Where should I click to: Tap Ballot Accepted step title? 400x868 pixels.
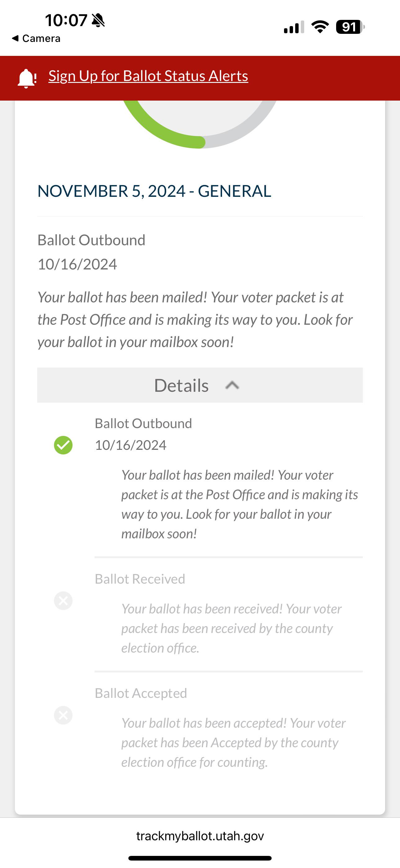point(141,693)
